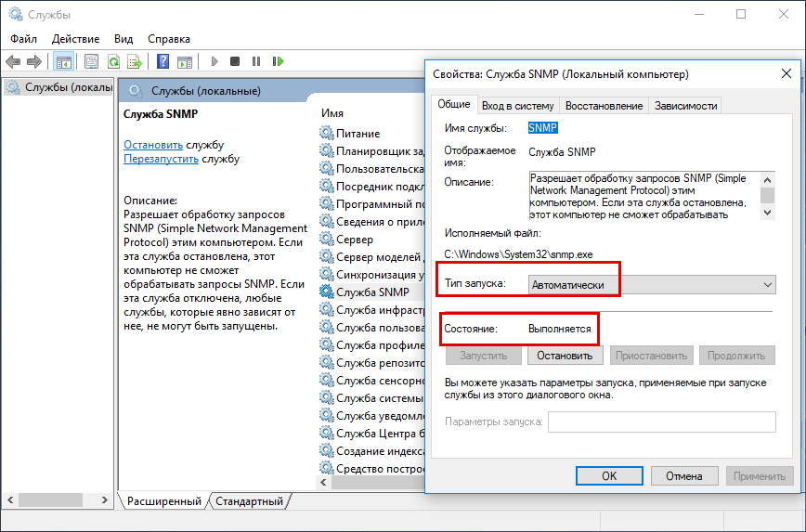Image resolution: width=806 pixels, height=532 pixels.
Task: Open the Справка menu
Action: [169, 39]
